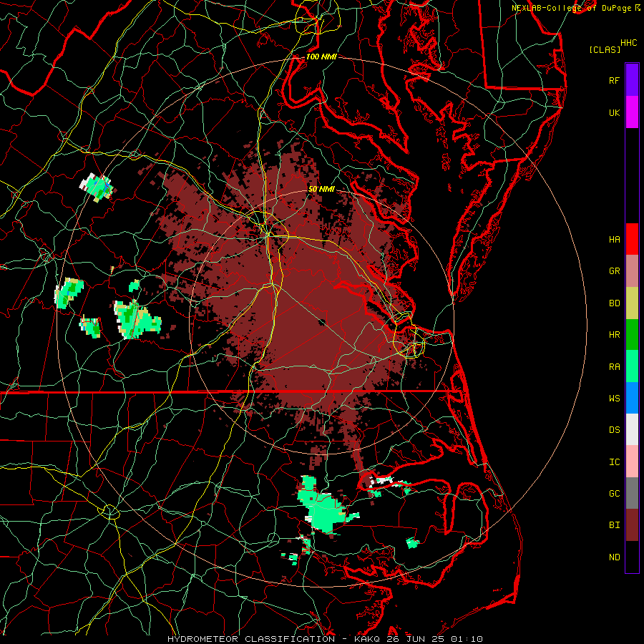Click the UK magenta legend swatch

pyautogui.click(x=632, y=112)
